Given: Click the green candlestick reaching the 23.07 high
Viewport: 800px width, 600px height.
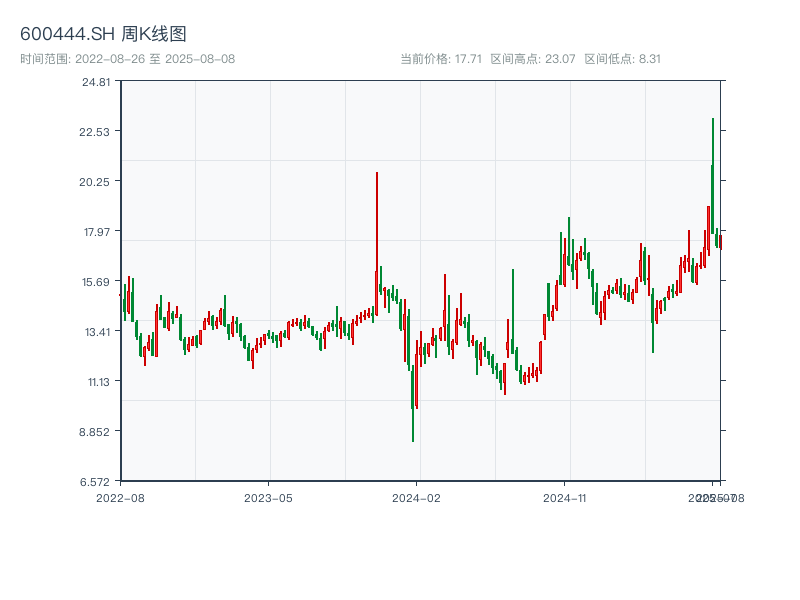Looking at the screenshot, I should pyautogui.click(x=713, y=176).
